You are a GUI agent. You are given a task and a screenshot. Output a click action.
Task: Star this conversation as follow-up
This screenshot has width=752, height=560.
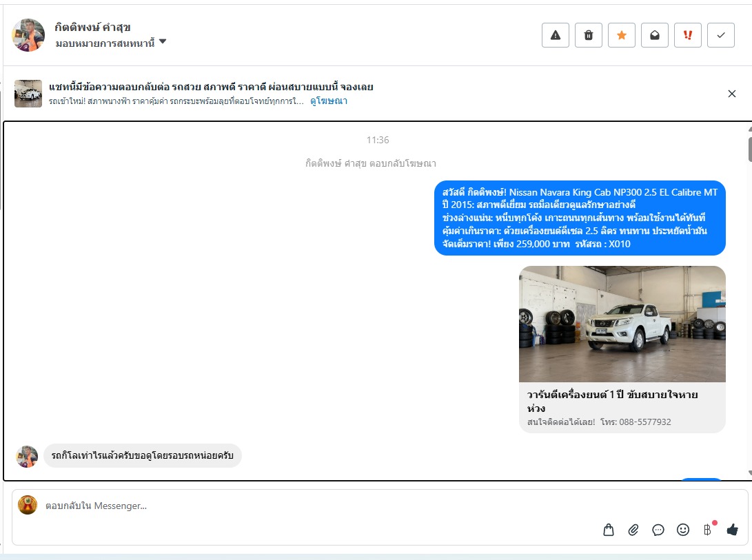pyautogui.click(x=622, y=35)
